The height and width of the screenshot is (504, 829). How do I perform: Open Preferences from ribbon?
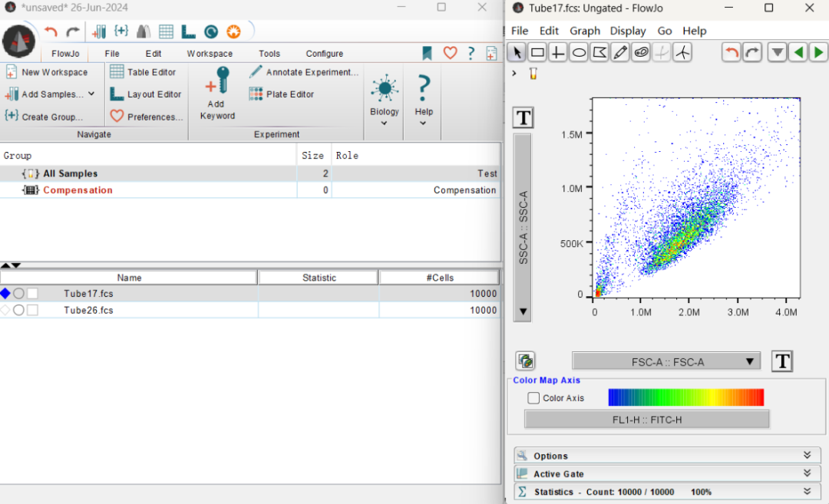(x=147, y=117)
